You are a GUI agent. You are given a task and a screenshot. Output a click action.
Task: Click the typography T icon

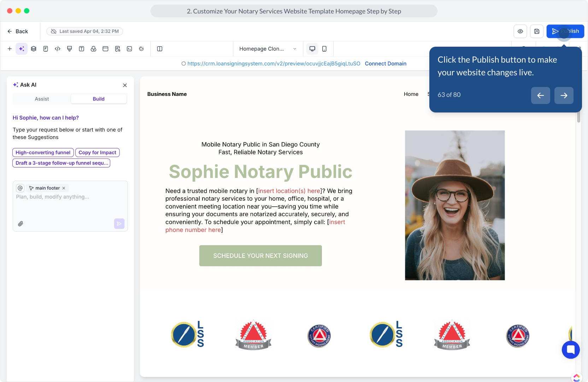82,49
